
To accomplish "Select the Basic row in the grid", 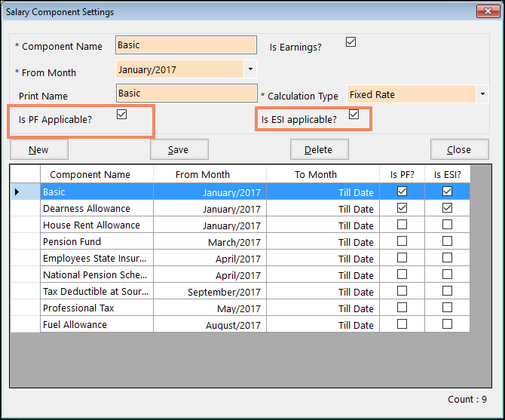I will click(x=240, y=192).
